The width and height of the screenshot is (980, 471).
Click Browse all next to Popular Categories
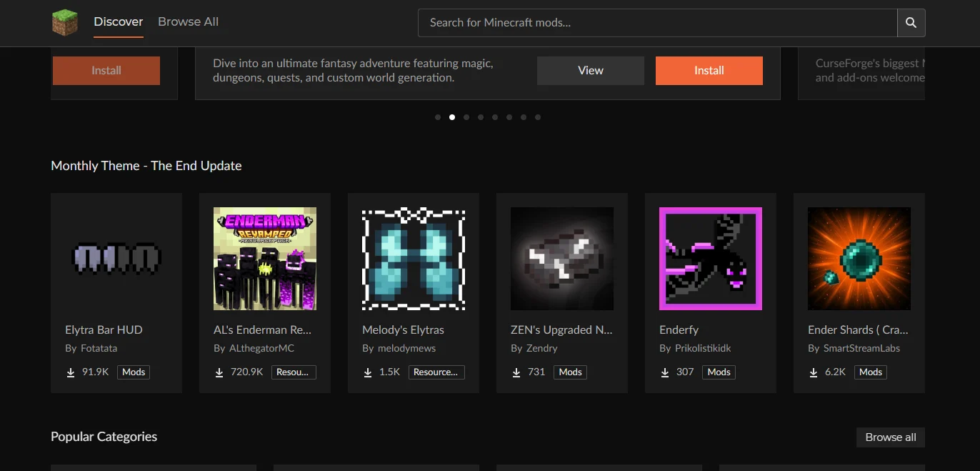point(891,437)
